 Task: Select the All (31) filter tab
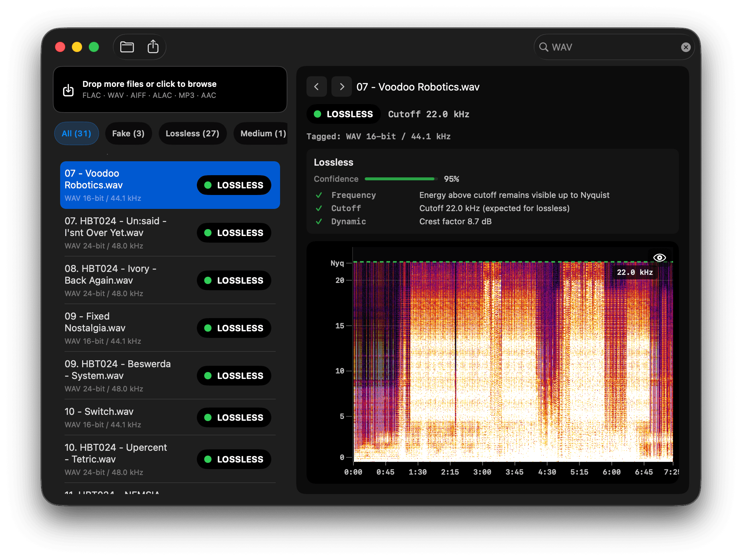[76, 133]
